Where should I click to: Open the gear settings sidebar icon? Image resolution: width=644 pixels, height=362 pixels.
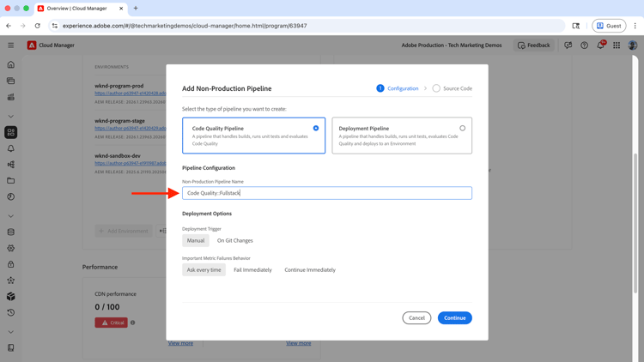10,248
